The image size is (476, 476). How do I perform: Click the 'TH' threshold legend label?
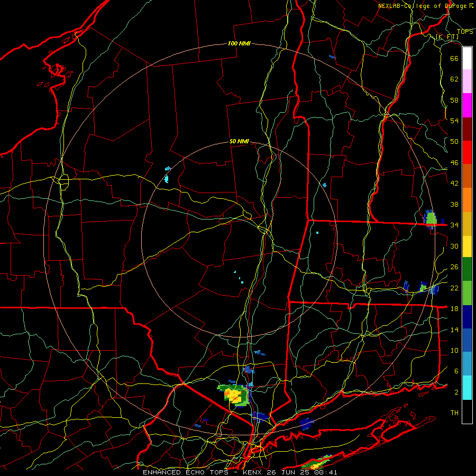pos(454,413)
